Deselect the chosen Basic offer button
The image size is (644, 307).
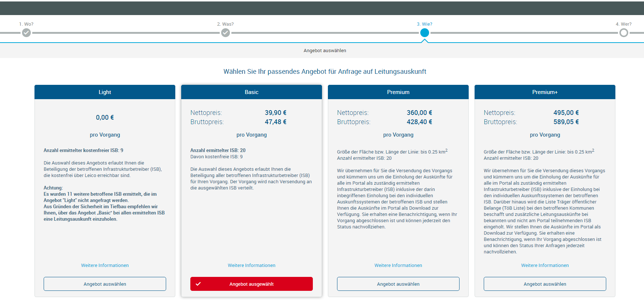coord(252,284)
